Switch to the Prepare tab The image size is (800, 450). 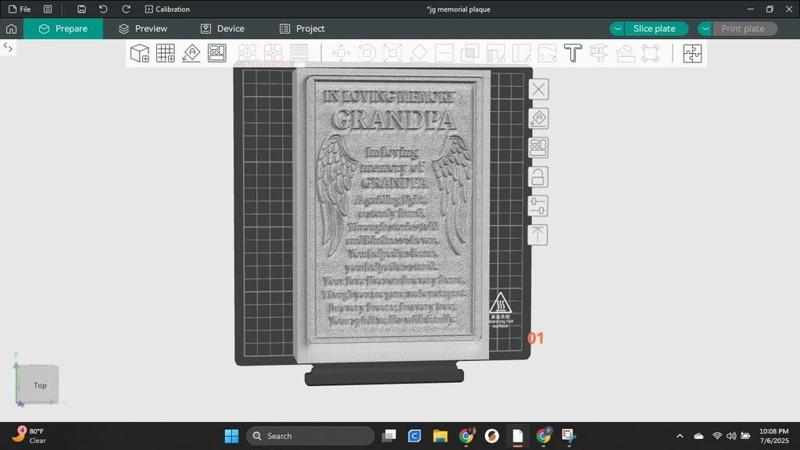[63, 29]
